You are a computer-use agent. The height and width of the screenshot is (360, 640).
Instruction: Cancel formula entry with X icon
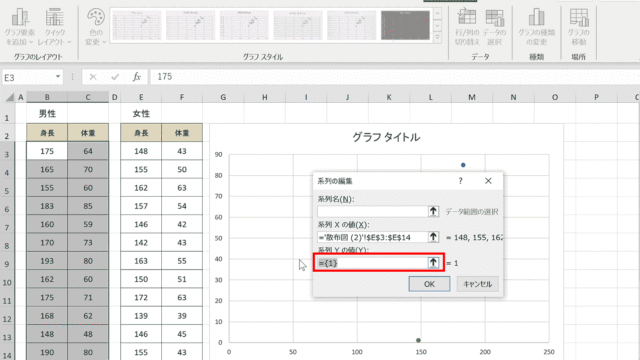(x=93, y=77)
